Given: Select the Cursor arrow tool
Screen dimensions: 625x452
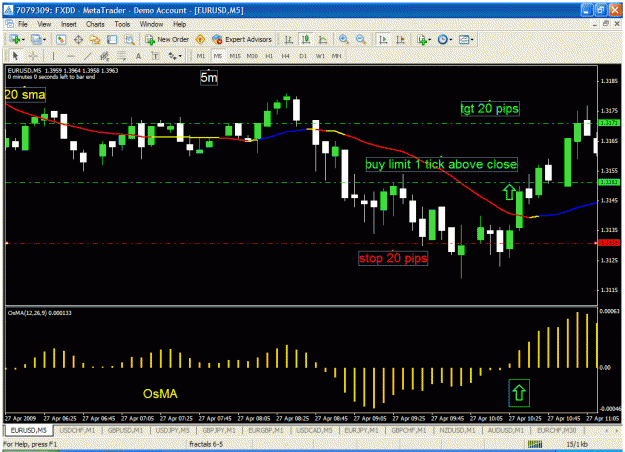Looking at the screenshot, I should 16,56.
